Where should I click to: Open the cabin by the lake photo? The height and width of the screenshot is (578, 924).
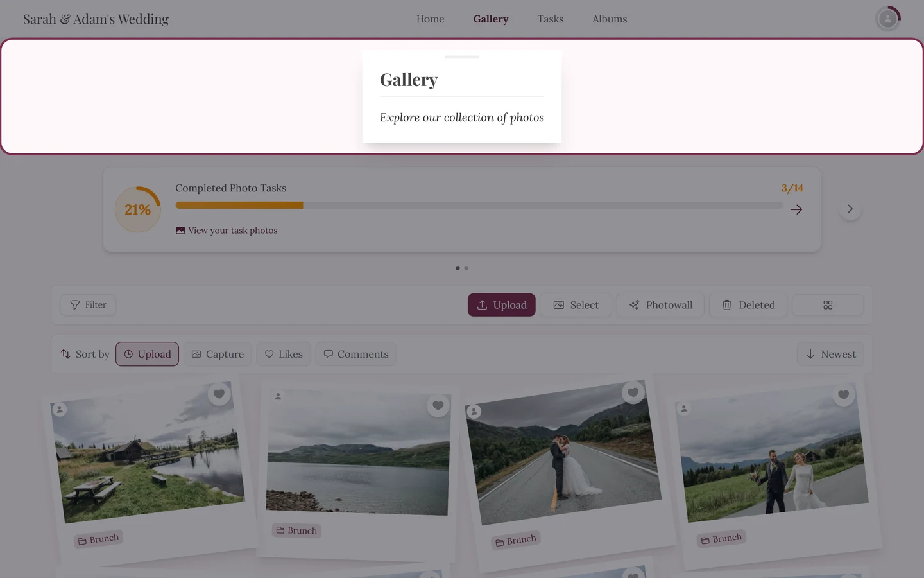pyautogui.click(x=147, y=453)
